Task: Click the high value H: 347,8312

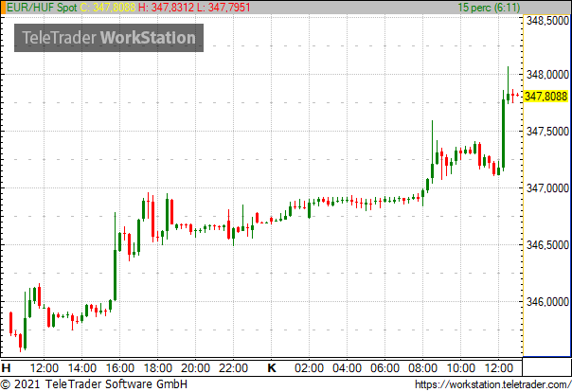Action: [166, 8]
